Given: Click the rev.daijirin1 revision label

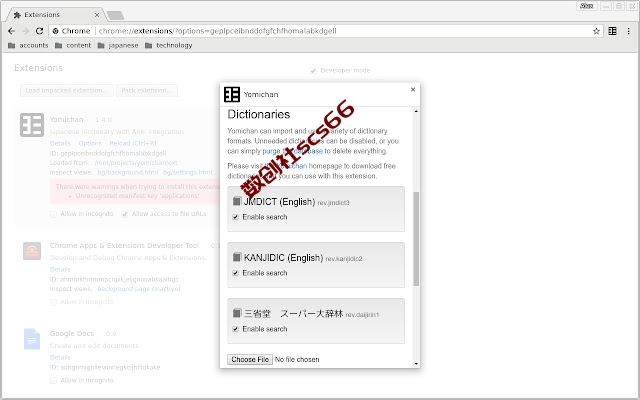Looking at the screenshot, I should (x=362, y=315).
